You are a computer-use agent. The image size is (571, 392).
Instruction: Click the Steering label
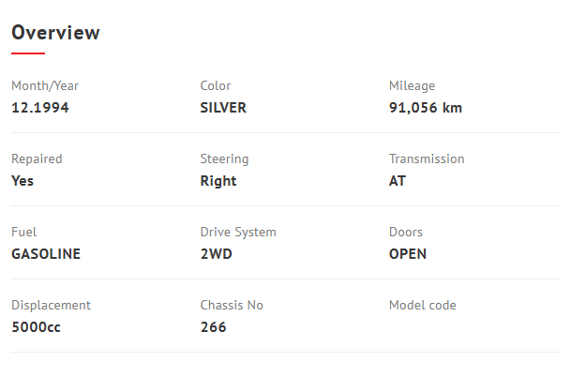point(224,158)
